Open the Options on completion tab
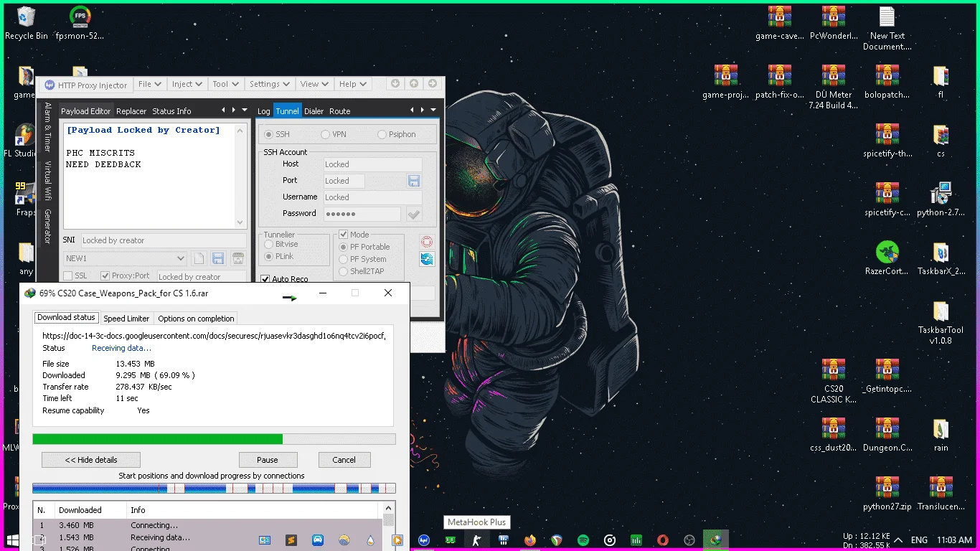The image size is (980, 551). [196, 319]
